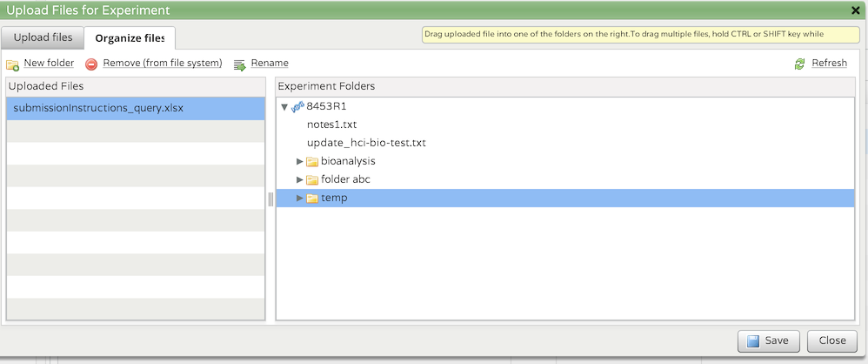Switch to the Upload files tab

tap(43, 37)
